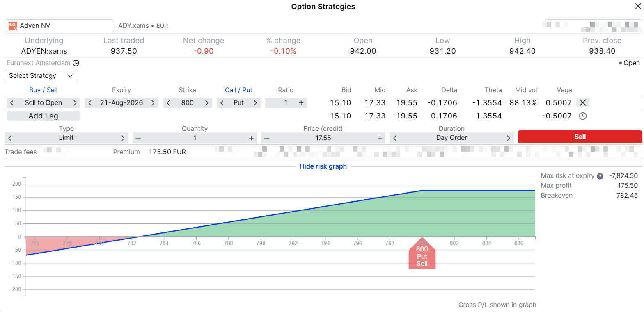Decrease Quantity with minus button
Image resolution: width=644 pixels, height=312 pixels.
[138, 138]
